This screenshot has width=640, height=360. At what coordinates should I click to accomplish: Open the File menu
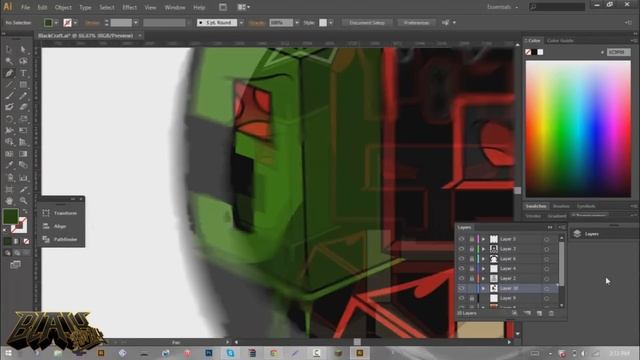tap(25, 7)
